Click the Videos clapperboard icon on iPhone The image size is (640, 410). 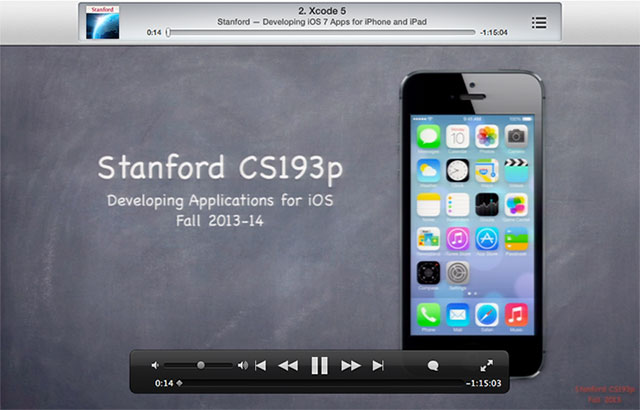[516, 171]
